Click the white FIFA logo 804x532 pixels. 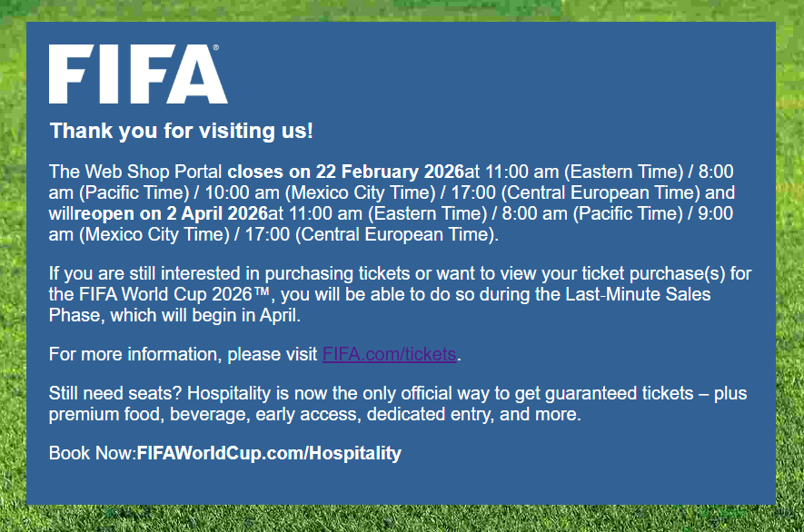tap(137, 74)
